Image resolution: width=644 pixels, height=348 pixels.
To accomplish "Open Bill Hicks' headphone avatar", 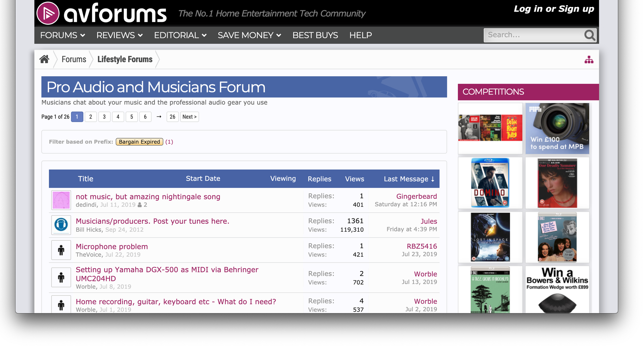I will (61, 225).
